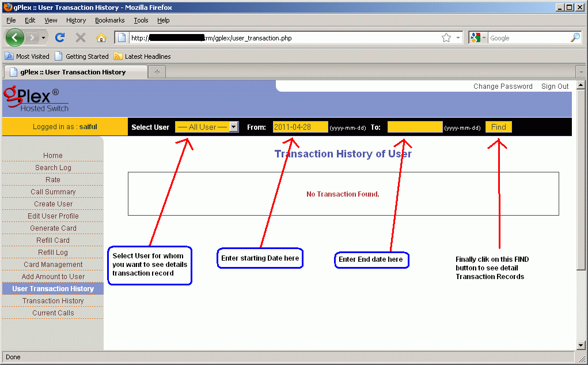Expand the search engine selector arrow
The image size is (588, 365).
click(485, 37)
